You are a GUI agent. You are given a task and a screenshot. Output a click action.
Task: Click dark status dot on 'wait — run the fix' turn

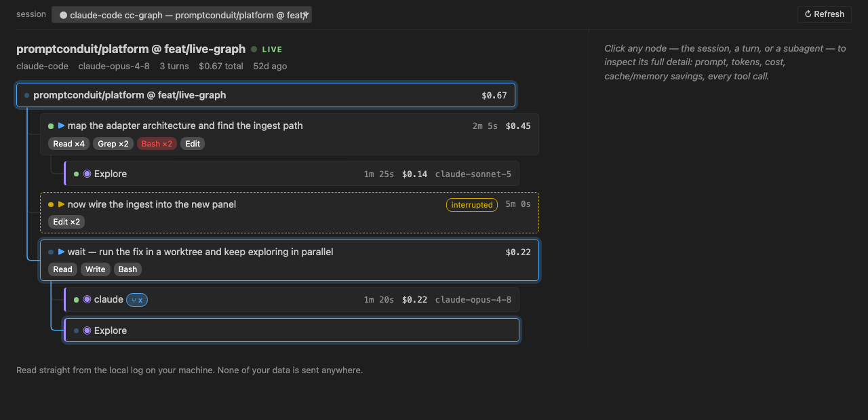pyautogui.click(x=51, y=252)
